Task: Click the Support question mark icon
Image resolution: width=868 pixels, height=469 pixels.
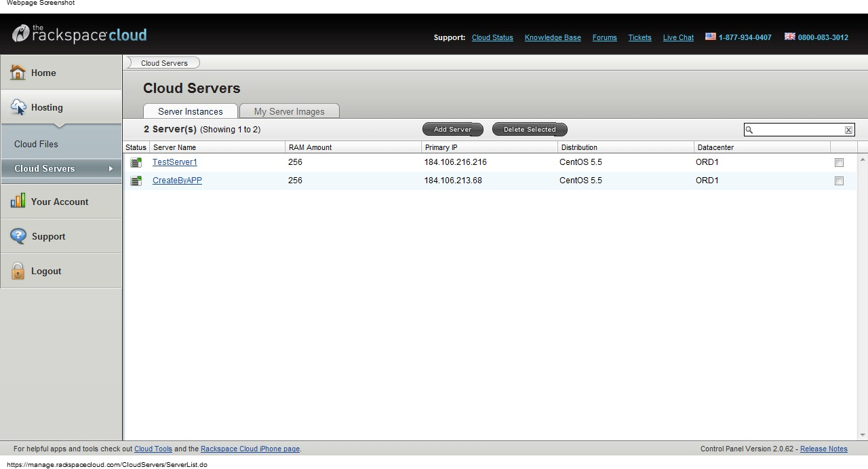Action: 19,236
